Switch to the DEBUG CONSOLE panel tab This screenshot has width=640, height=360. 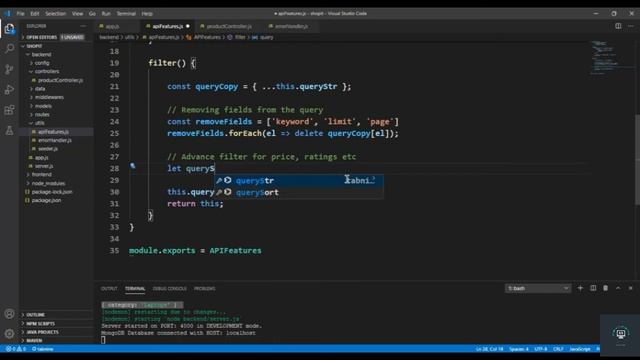(169, 289)
